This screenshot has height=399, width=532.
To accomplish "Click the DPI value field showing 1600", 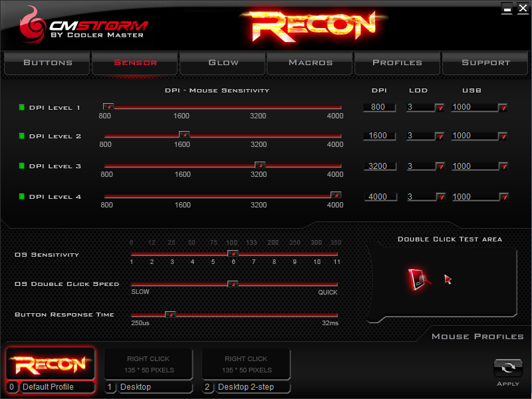I will 379,136.
